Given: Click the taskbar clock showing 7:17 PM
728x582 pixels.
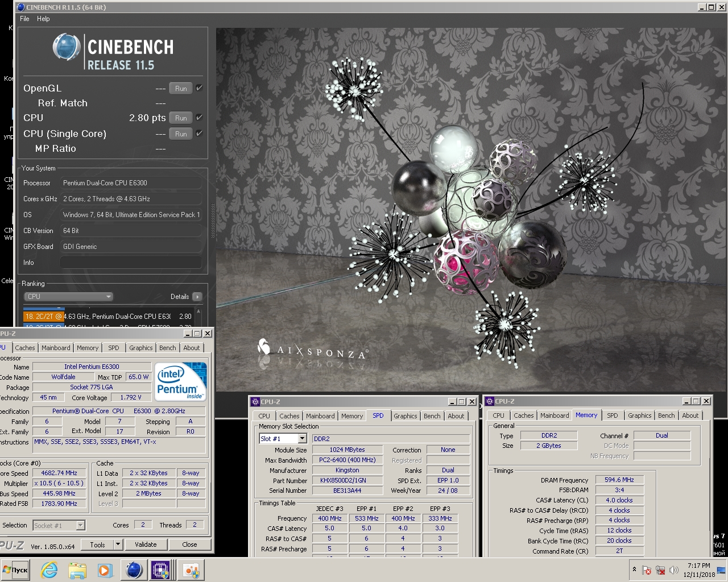Looking at the screenshot, I should pos(699,570).
